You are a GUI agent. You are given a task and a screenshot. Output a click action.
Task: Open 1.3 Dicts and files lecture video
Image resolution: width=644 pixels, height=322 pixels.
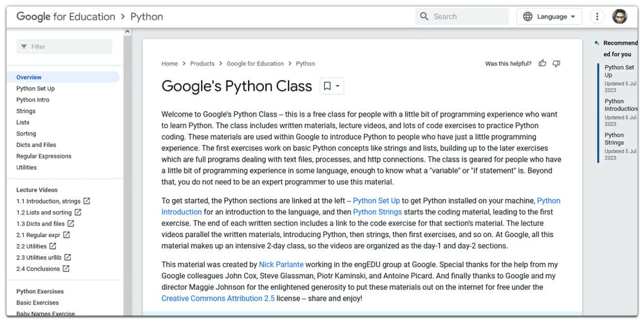point(40,223)
